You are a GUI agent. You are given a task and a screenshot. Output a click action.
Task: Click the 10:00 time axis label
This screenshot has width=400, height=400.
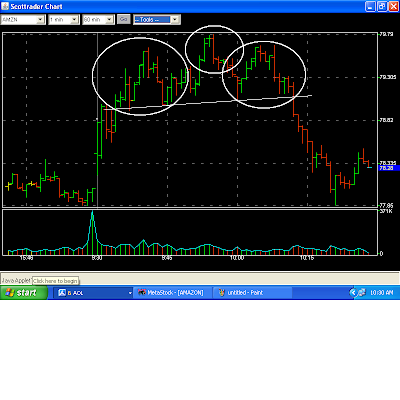pyautogui.click(x=237, y=258)
